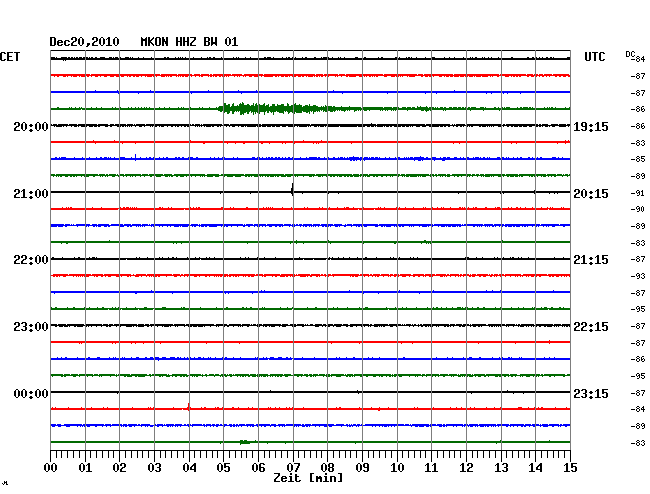The height and width of the screenshot is (494, 650).
Task: Click minute tick label 11 on time axis
Action: pyautogui.click(x=431, y=468)
